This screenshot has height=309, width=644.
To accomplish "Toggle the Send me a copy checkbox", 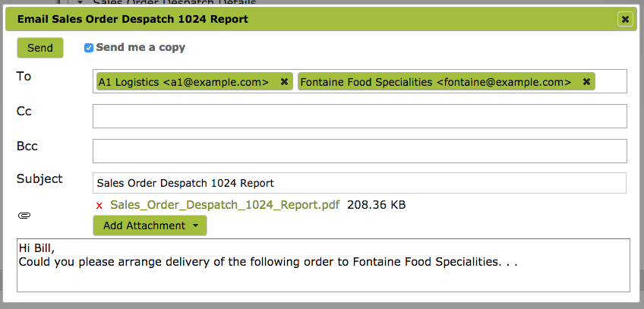I will click(89, 48).
